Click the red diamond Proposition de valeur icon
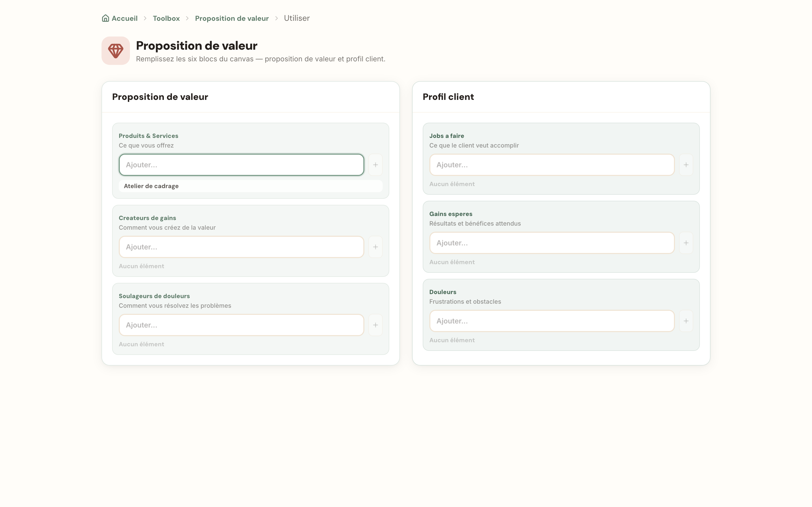 [x=116, y=51]
